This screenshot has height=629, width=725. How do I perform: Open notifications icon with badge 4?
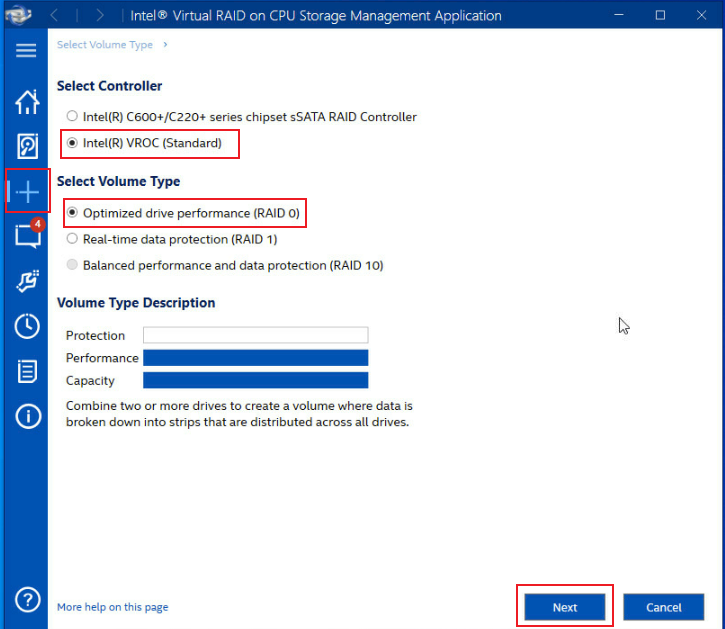click(x=29, y=234)
